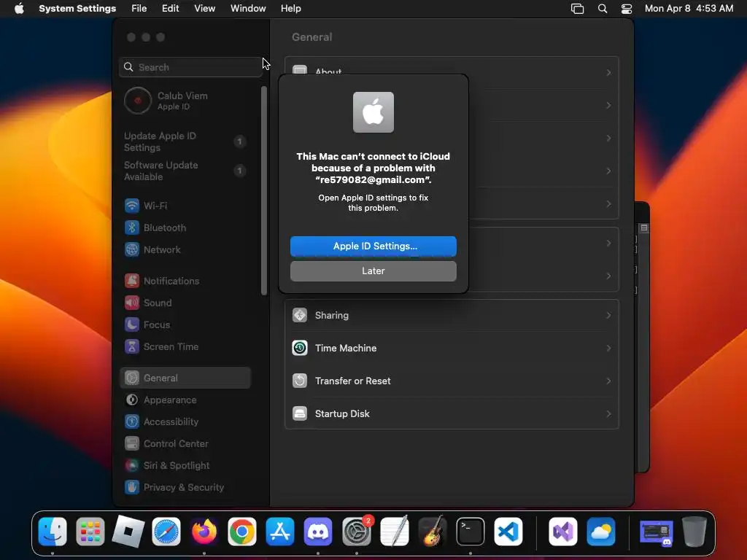Open the File menu

coord(139,8)
